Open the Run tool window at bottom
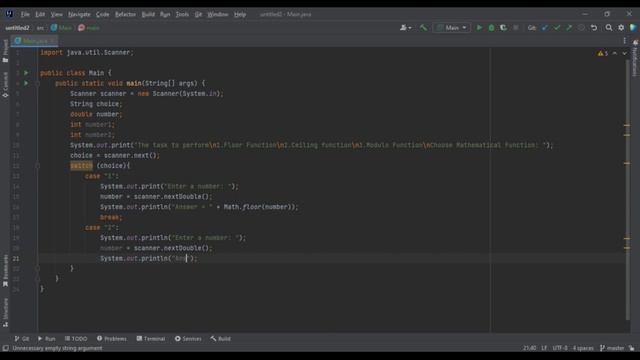The image size is (640, 360). 47,338
